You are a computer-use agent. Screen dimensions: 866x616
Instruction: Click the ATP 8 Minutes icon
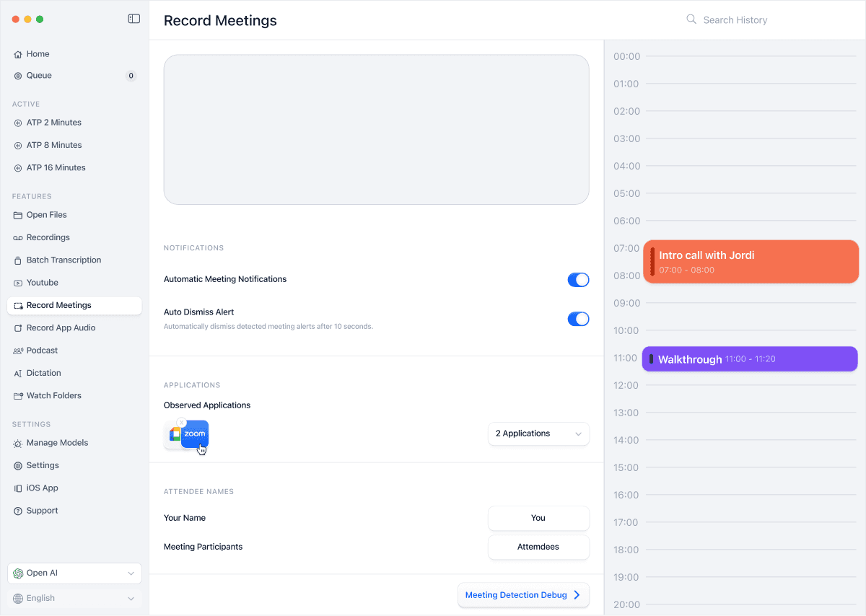18,146
